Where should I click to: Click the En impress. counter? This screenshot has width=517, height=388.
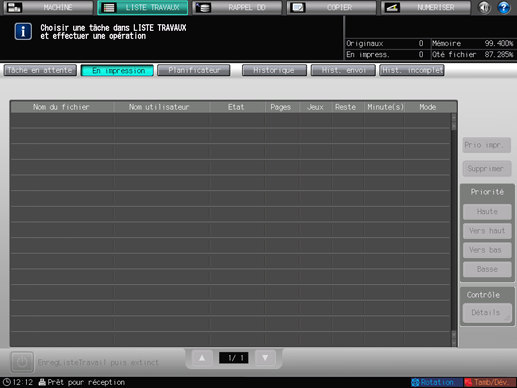click(385, 55)
